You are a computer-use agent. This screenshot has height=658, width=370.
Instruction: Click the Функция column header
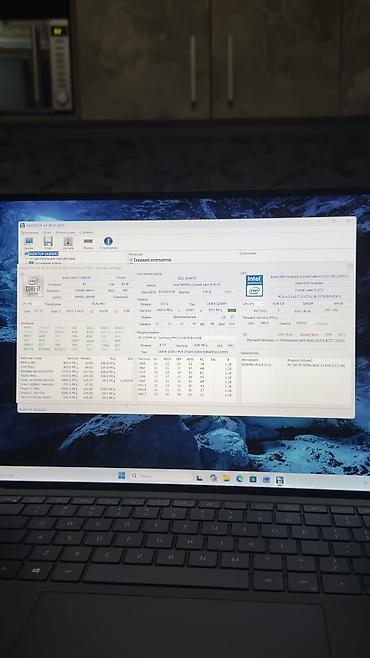pyautogui.click(x=136, y=254)
